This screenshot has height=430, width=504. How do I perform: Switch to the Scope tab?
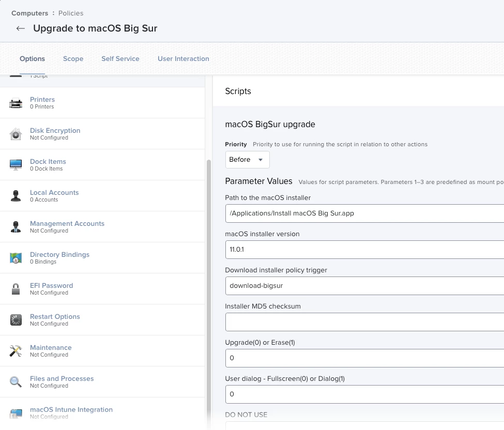point(73,59)
